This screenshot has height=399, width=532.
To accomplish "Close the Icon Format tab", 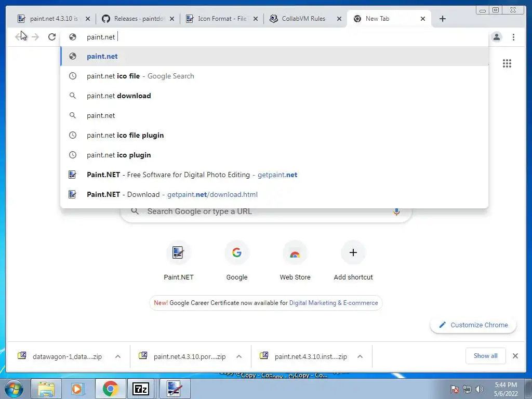I will [x=256, y=19].
